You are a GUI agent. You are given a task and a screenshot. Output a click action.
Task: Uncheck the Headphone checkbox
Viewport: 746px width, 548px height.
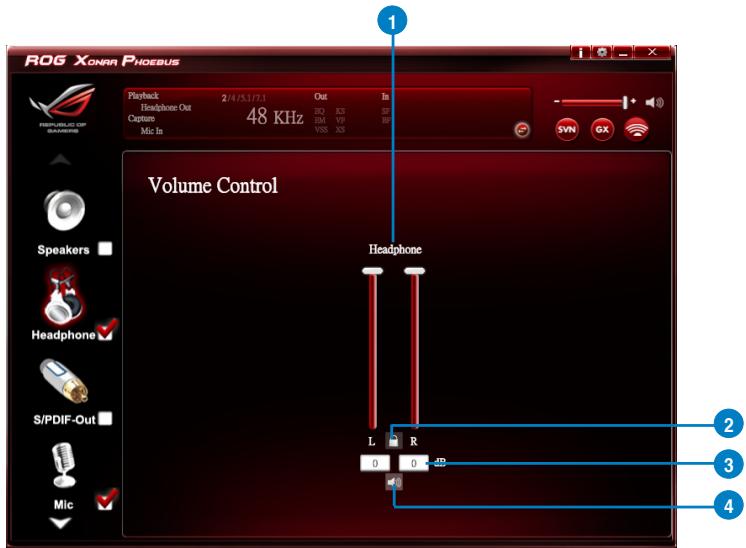[x=106, y=331]
